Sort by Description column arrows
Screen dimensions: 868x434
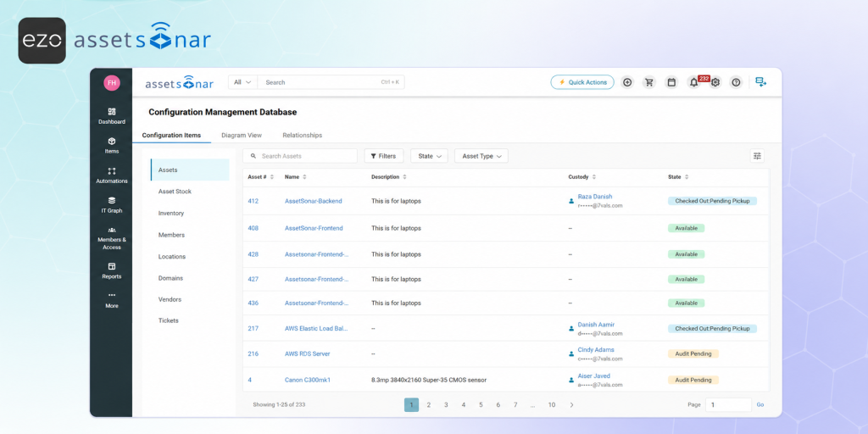tap(404, 177)
